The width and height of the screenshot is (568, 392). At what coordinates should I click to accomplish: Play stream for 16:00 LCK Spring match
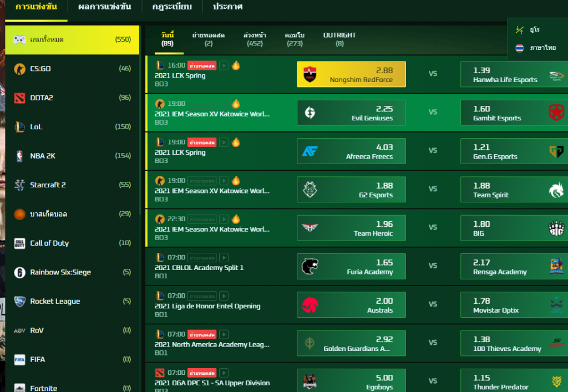tap(224, 65)
